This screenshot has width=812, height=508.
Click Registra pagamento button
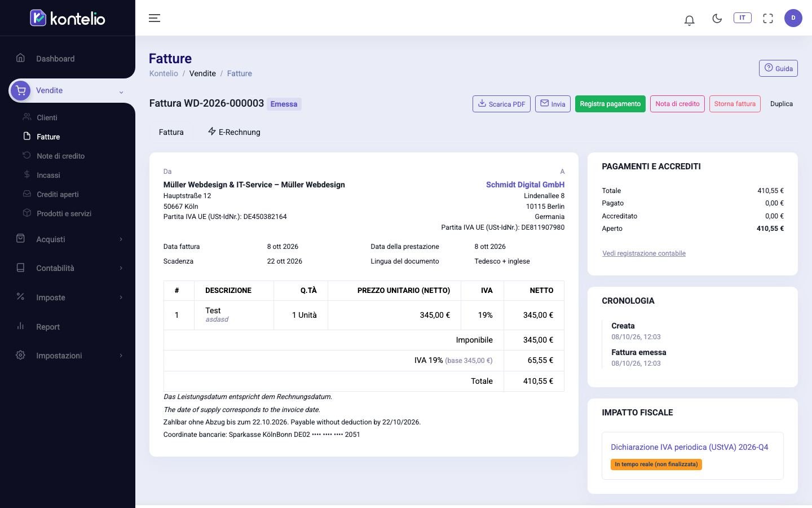point(610,104)
